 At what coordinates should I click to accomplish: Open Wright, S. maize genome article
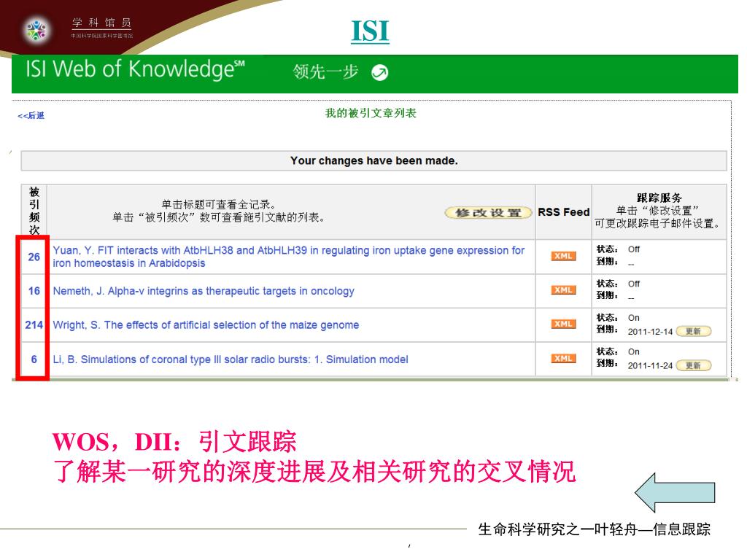(206, 325)
